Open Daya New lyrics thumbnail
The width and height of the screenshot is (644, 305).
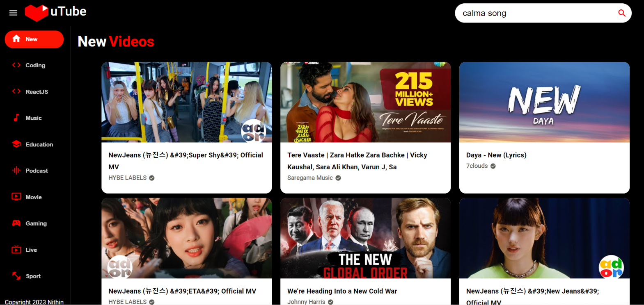pyautogui.click(x=544, y=102)
